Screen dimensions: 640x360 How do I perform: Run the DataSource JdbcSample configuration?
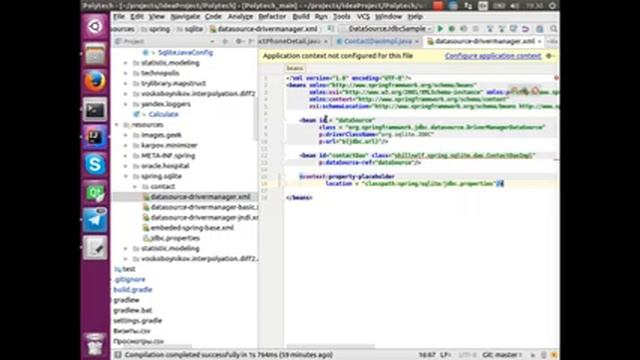point(440,29)
